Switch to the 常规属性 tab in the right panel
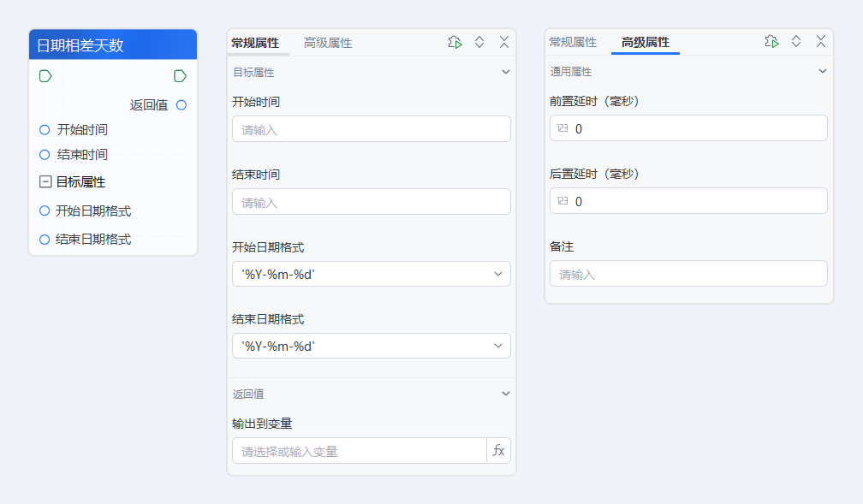This screenshot has height=504, width=863. (572, 41)
